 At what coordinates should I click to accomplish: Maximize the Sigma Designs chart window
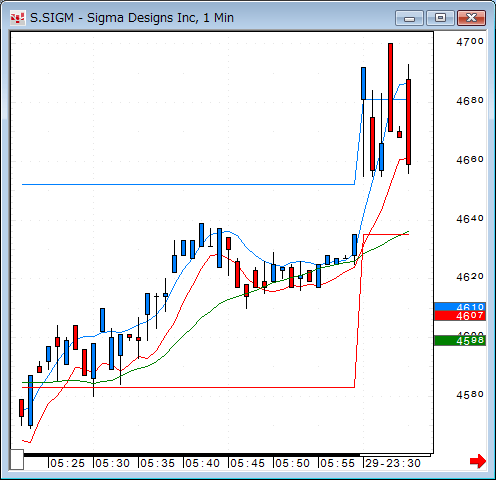point(440,18)
